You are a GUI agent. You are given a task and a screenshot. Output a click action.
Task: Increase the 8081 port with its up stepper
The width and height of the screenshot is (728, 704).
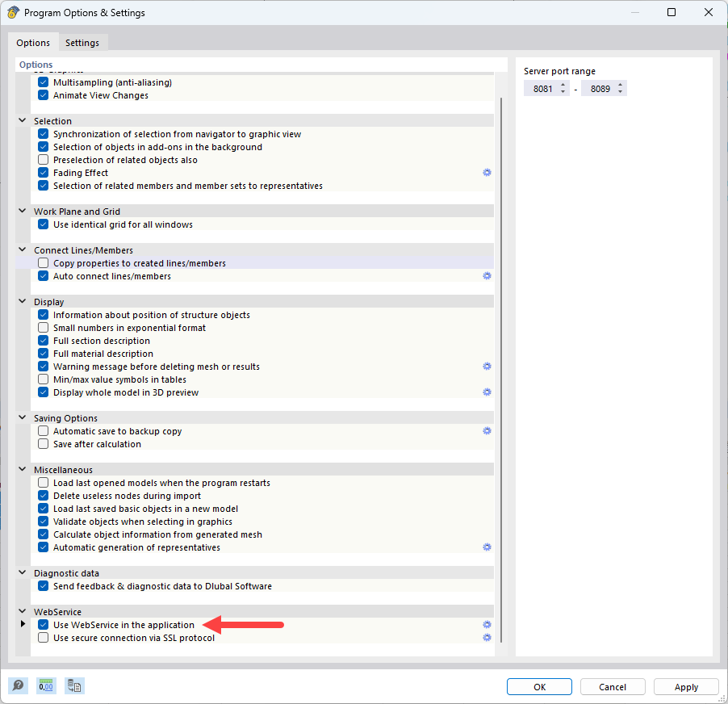click(x=563, y=84)
